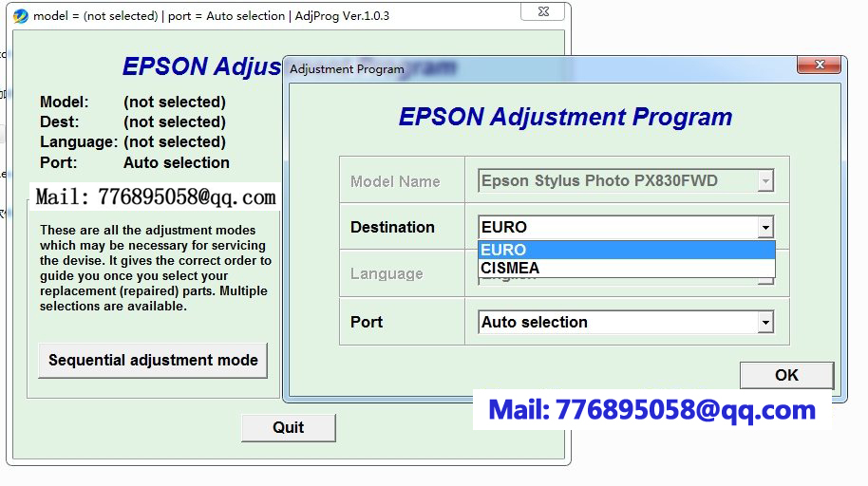868x486 pixels.
Task: Click the Port label in the dialog
Action: click(x=367, y=322)
